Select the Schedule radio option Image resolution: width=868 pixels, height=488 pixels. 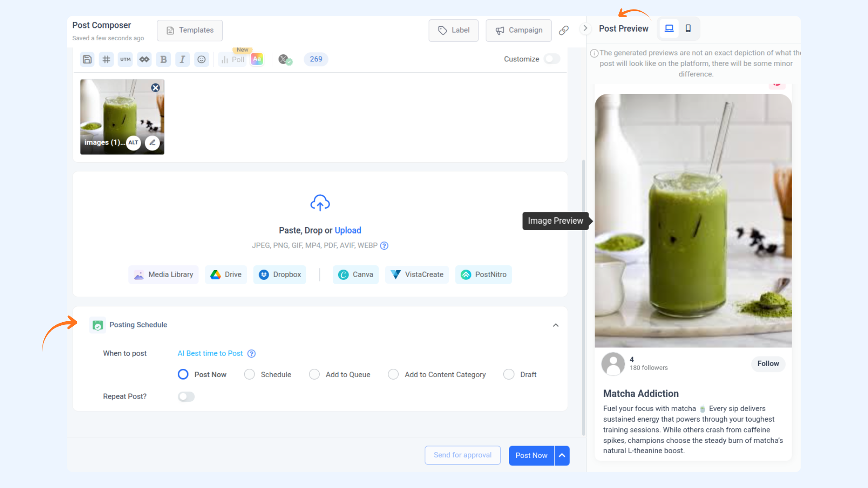pos(249,374)
